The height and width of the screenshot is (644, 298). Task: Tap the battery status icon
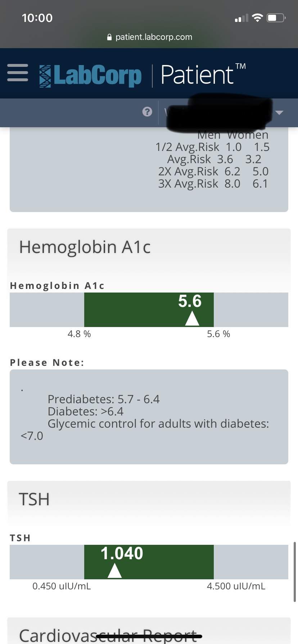point(276,18)
